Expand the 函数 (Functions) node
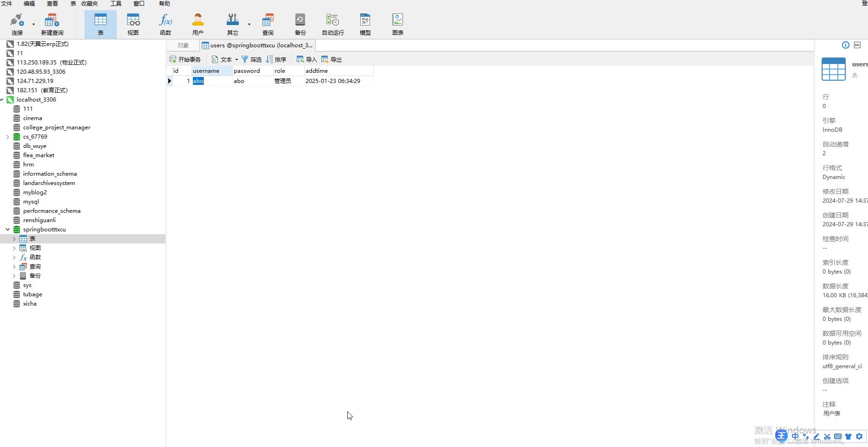868x447 pixels. [x=14, y=257]
